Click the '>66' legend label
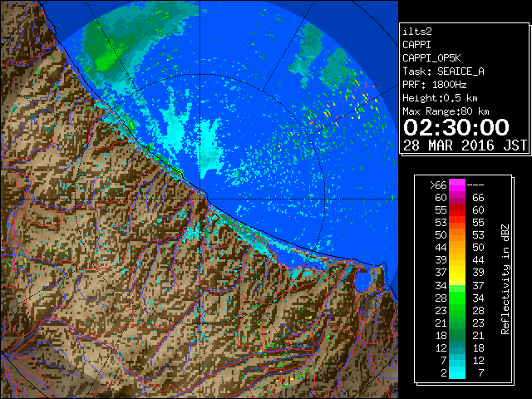Image resolution: width=532 pixels, height=399 pixels. click(438, 185)
